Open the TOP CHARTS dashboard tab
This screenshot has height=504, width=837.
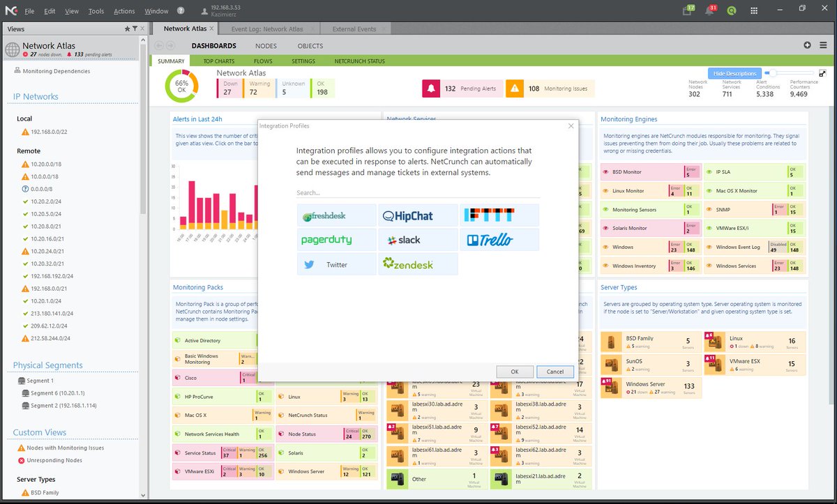point(218,61)
